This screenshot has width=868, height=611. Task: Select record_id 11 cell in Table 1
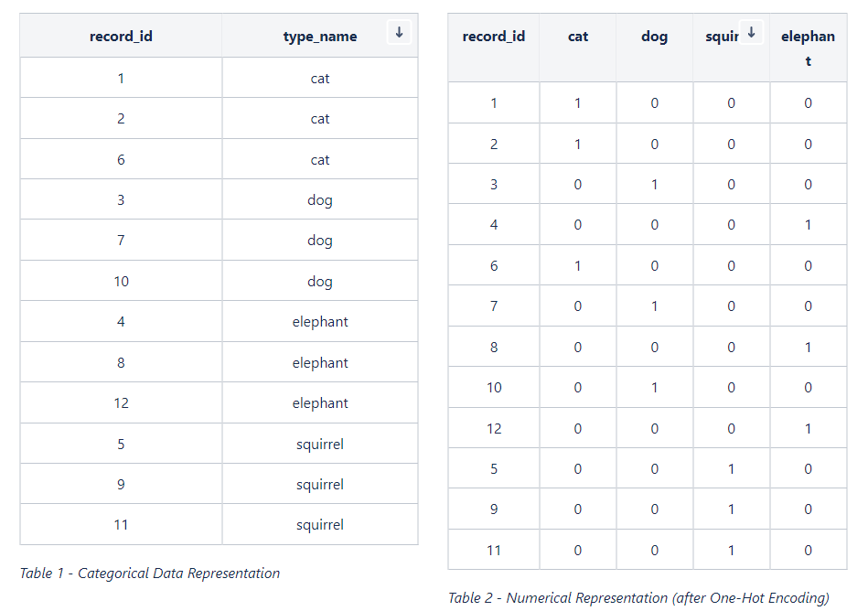[x=121, y=525]
